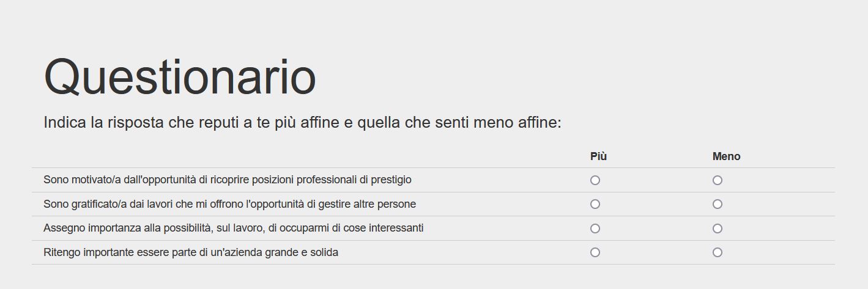Mark Meno for 'occuparmi di cose interessanti'

pyautogui.click(x=718, y=229)
